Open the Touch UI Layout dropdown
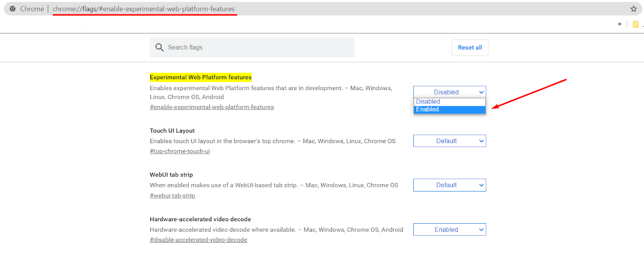 point(450,141)
